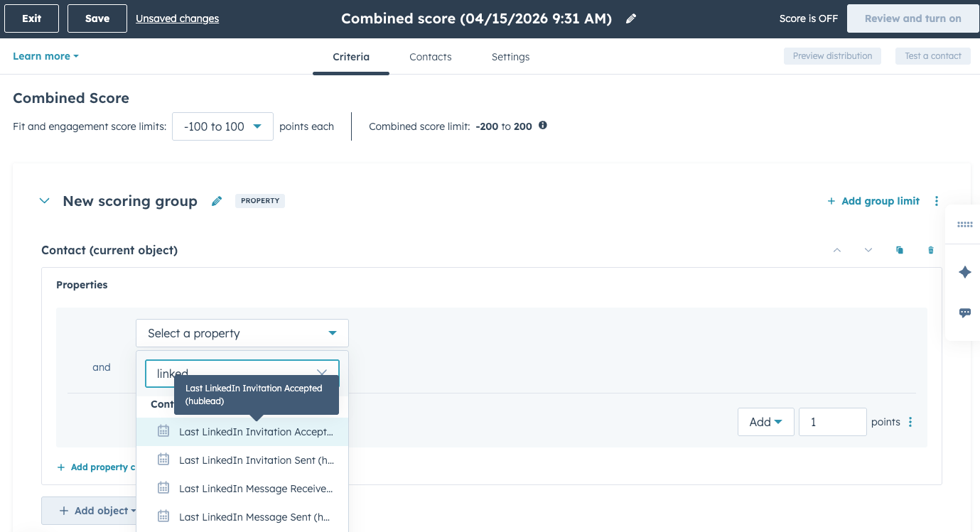Select Last LinkedIn Message Sent option
This screenshot has height=532, width=980.
click(242, 517)
